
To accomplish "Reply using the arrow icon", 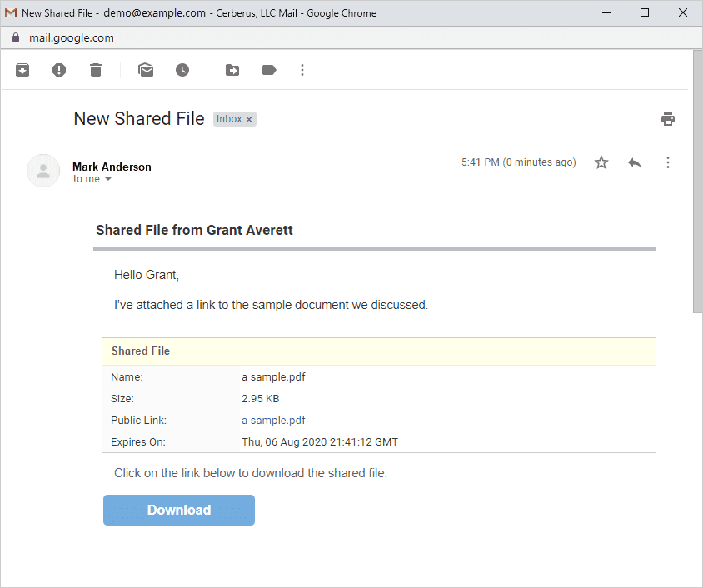I will [x=635, y=163].
